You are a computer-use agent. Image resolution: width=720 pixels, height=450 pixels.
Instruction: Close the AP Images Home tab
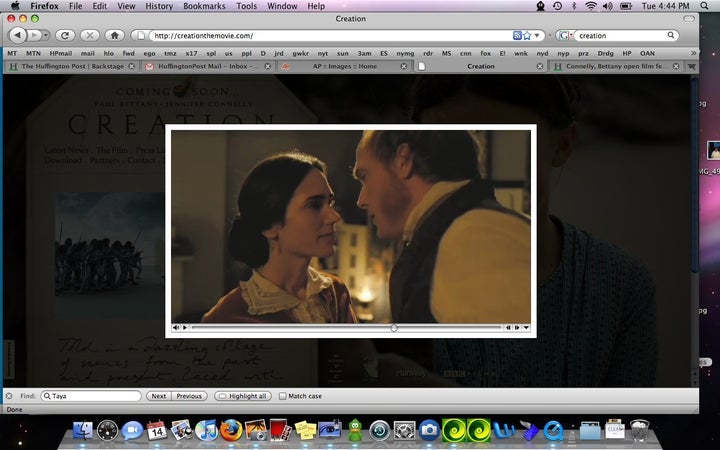point(404,67)
